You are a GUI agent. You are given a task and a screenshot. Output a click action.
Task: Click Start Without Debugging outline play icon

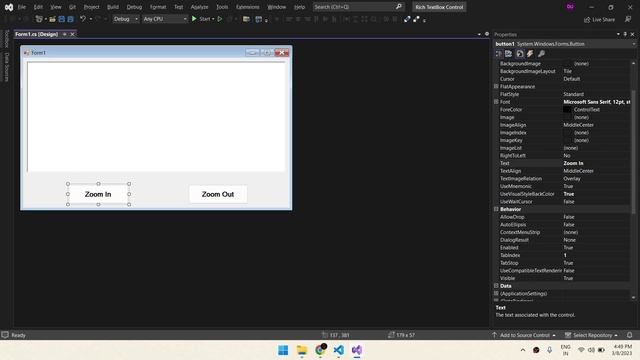tap(220, 19)
